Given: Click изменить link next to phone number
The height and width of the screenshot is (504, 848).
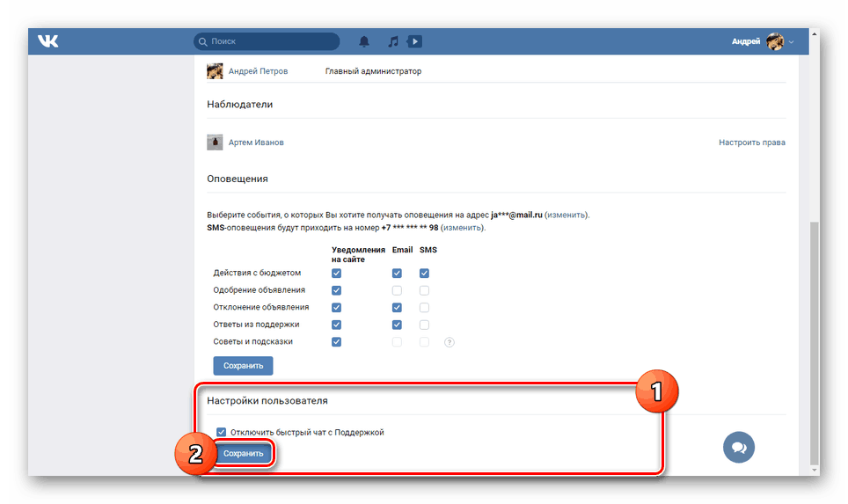Looking at the screenshot, I should (x=463, y=228).
